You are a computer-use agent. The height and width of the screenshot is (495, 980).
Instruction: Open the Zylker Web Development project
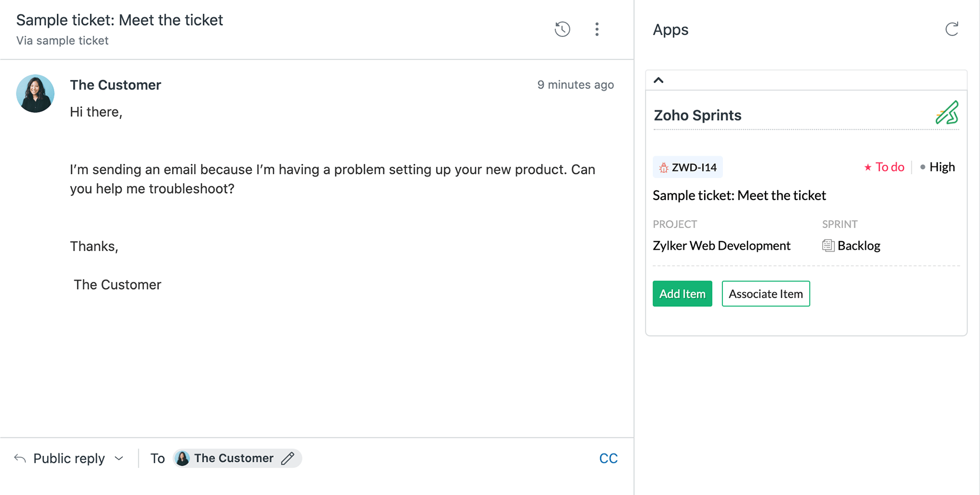click(x=721, y=245)
